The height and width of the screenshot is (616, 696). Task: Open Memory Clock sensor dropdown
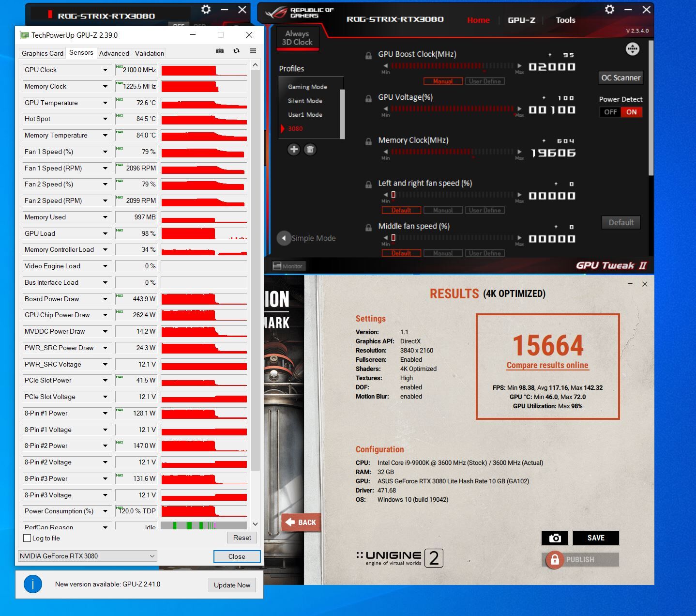pyautogui.click(x=105, y=87)
